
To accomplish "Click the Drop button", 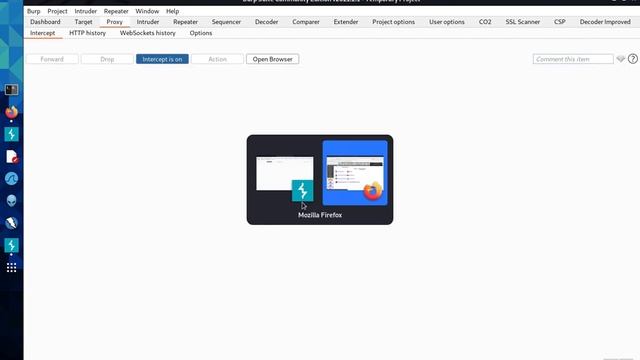I will [107, 59].
